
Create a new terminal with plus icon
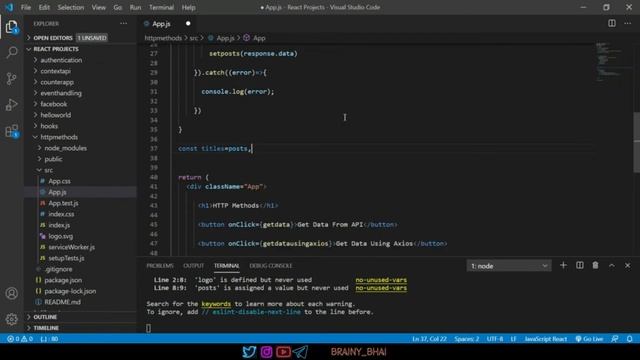(x=563, y=265)
